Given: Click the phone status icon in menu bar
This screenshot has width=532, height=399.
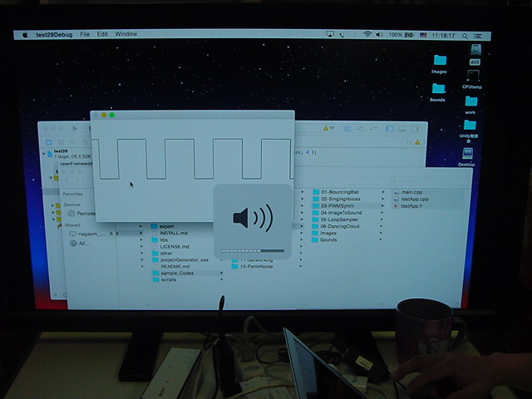Looking at the screenshot, I should 342,35.
